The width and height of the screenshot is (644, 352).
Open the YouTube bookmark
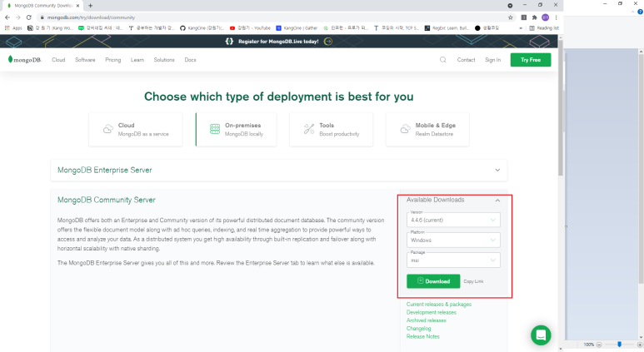(x=250, y=28)
